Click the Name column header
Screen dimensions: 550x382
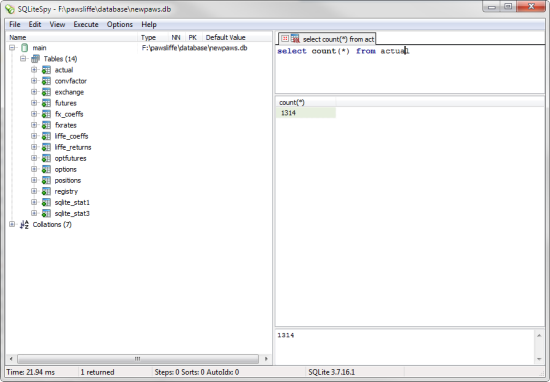click(x=72, y=37)
